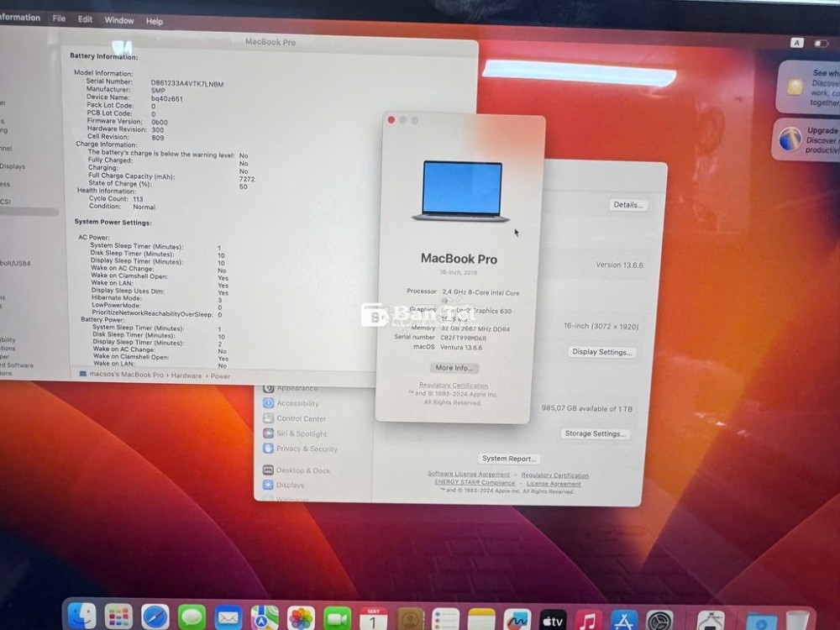
Task: Click the 'System Power Settings:' heading
Action: (113, 222)
